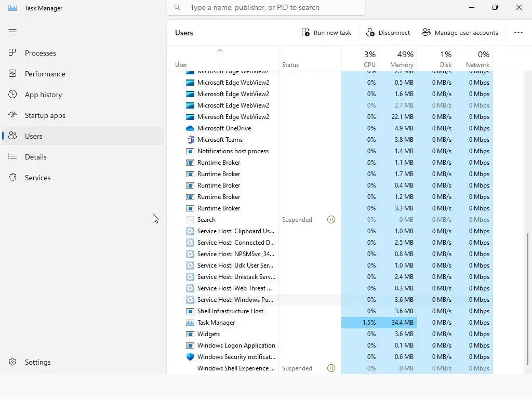Sort by the Network column header
Image resolution: width=532 pixels, height=399 pixels.
(474, 59)
